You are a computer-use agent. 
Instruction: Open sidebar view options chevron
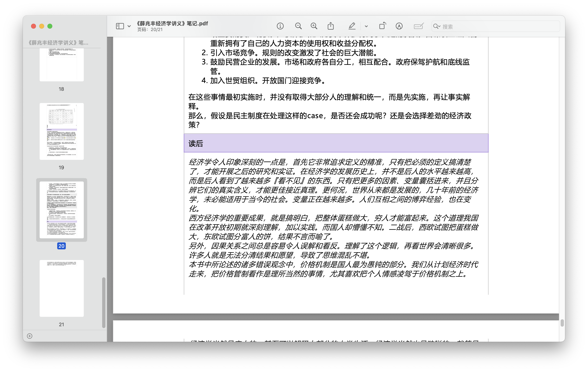coord(129,26)
